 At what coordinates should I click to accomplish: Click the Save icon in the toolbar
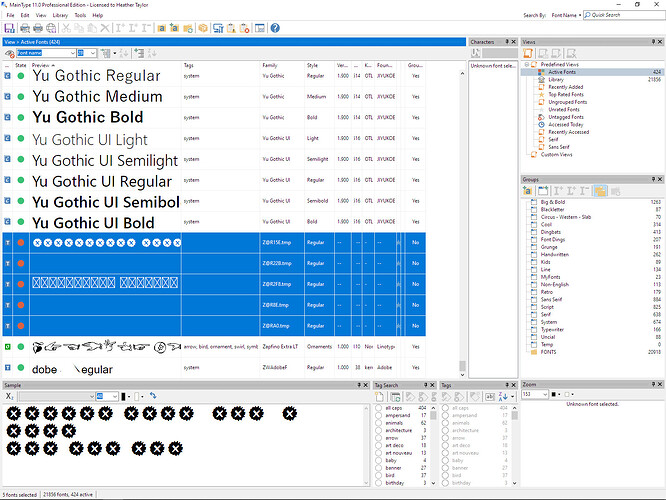[x=9, y=28]
